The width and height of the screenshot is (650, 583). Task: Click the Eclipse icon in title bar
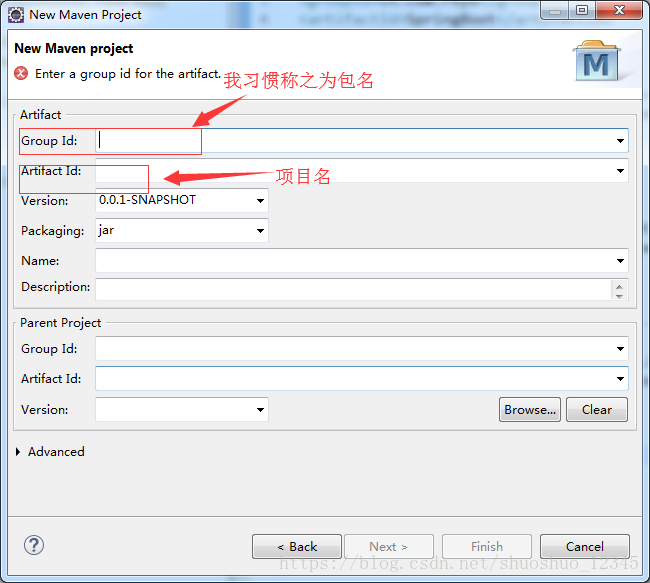click(x=16, y=15)
